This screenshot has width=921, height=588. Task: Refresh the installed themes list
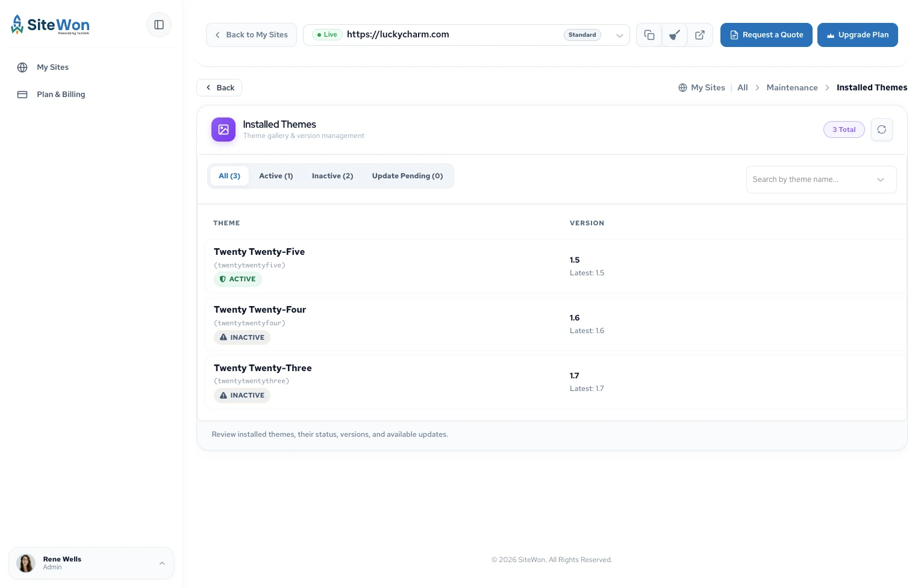tap(882, 130)
